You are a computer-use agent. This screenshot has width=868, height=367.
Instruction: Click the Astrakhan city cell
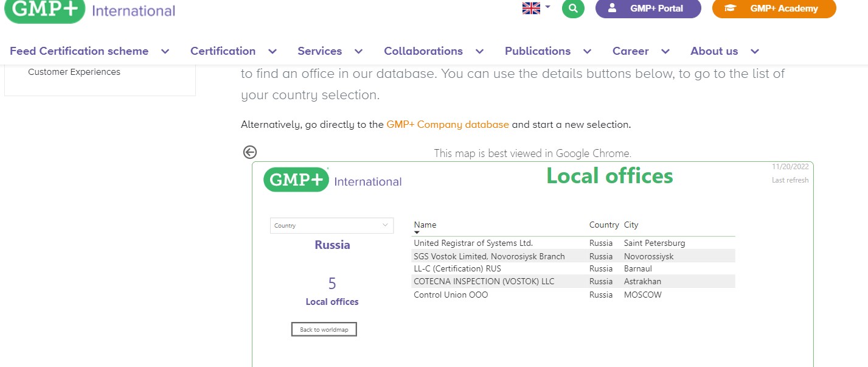coord(642,281)
